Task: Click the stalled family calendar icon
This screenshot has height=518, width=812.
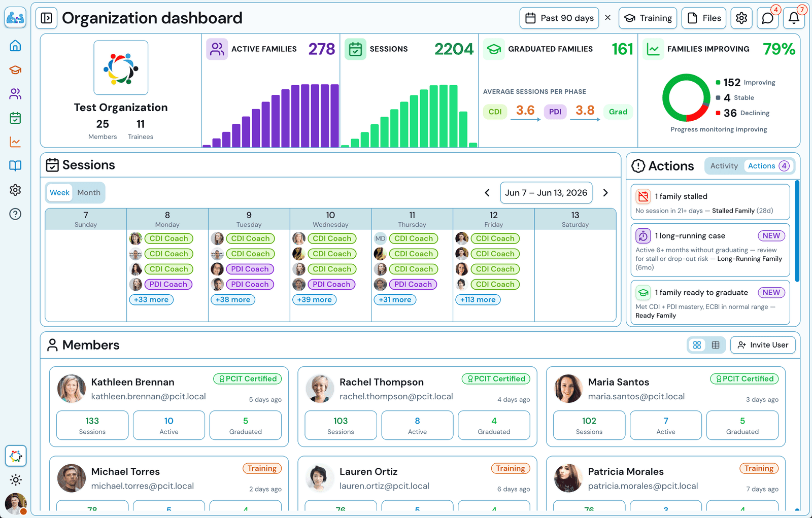Action: [x=643, y=196]
